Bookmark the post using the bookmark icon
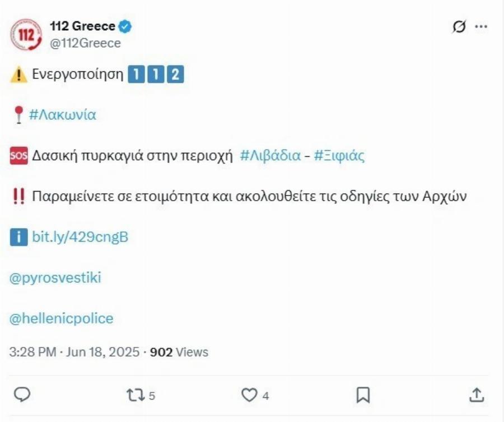The height and width of the screenshot is (422, 504). click(364, 396)
